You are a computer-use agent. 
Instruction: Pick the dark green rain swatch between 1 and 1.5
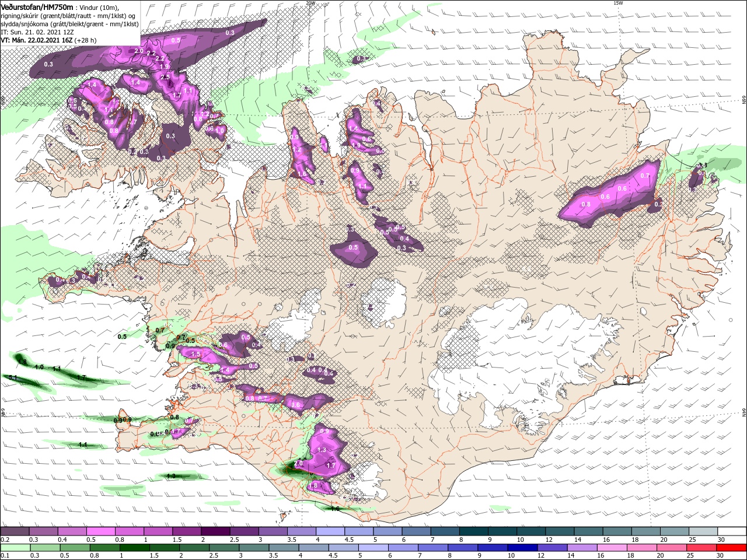pyautogui.click(x=135, y=548)
